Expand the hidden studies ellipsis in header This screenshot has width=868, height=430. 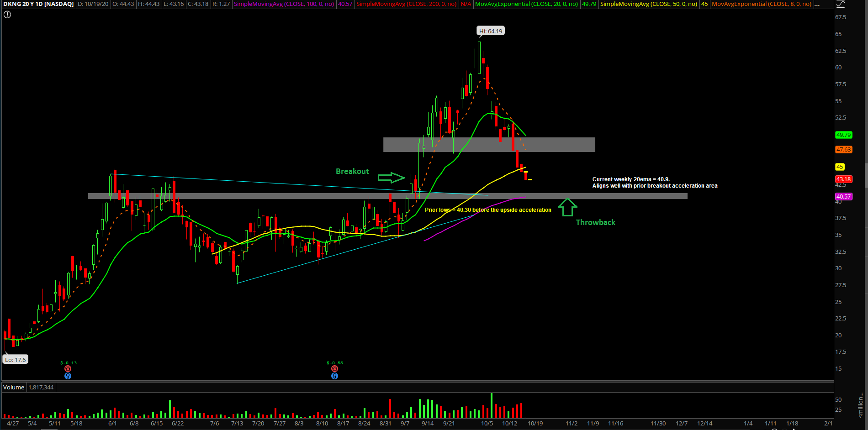[817, 4]
